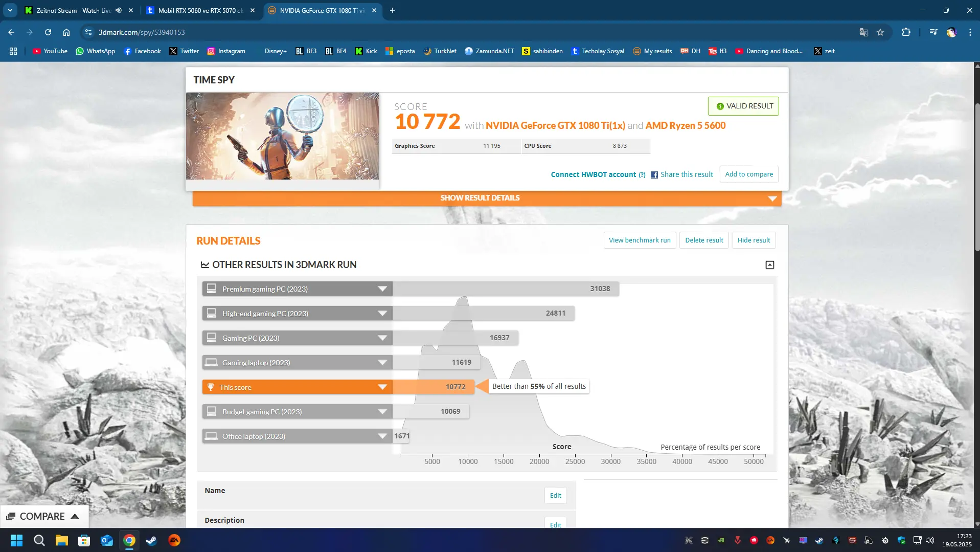Click View benchmark run button
980x552 pixels.
tap(640, 240)
